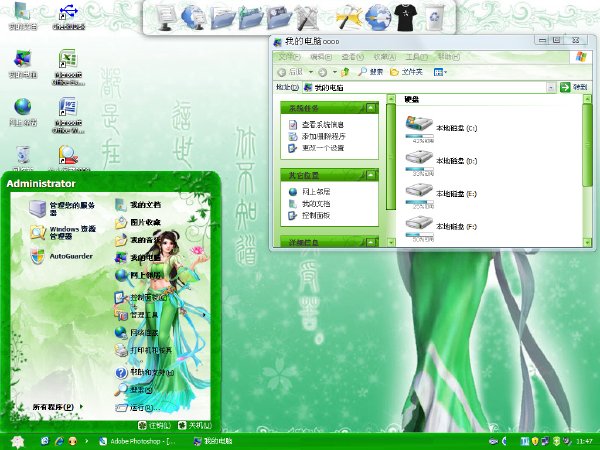Open Windows 资源管理器 from start menu
Viewport: 600px width, 450px height.
[62, 232]
